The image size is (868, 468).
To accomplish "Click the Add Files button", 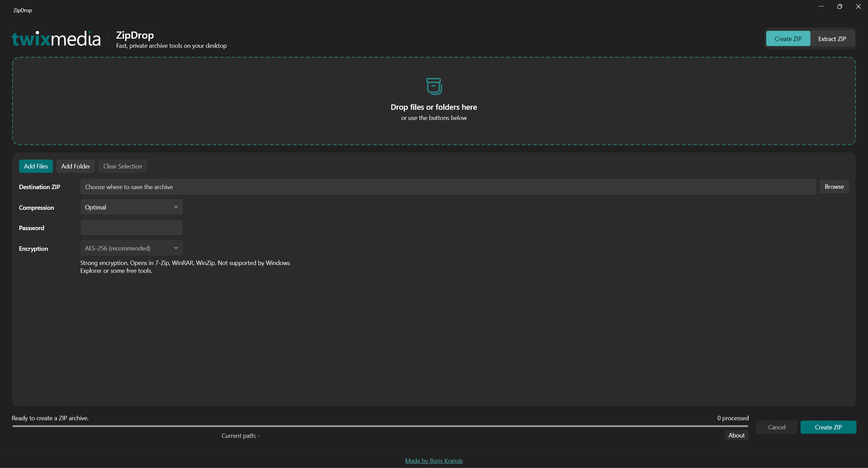I will pos(36,166).
